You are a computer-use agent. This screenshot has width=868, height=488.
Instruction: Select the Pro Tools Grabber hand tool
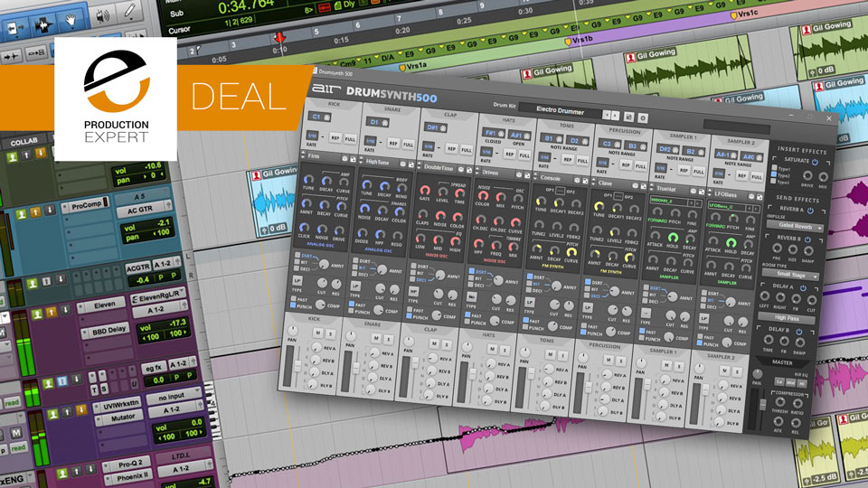pos(71,21)
